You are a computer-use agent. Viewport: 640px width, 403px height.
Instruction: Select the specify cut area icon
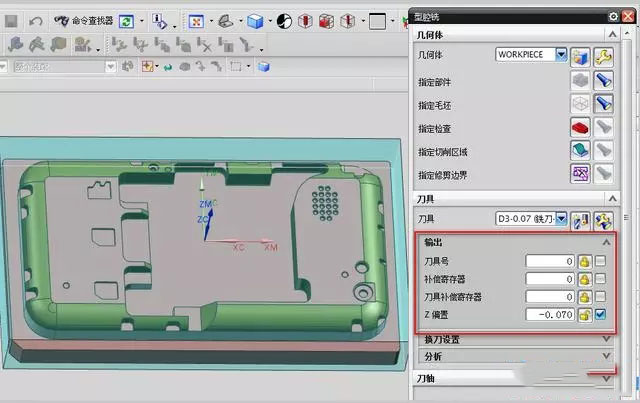tap(579, 150)
